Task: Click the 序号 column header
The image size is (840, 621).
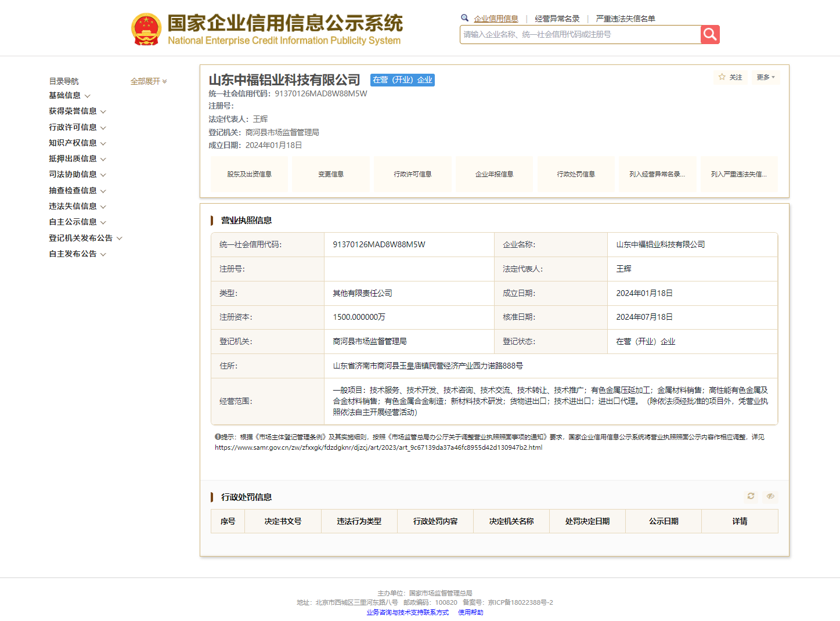Action: (x=228, y=521)
